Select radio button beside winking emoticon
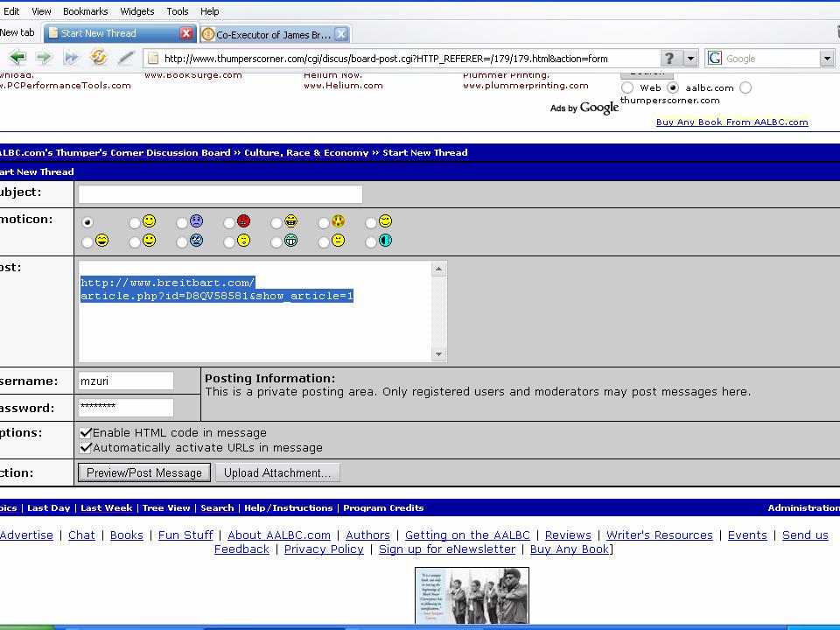 pos(371,223)
